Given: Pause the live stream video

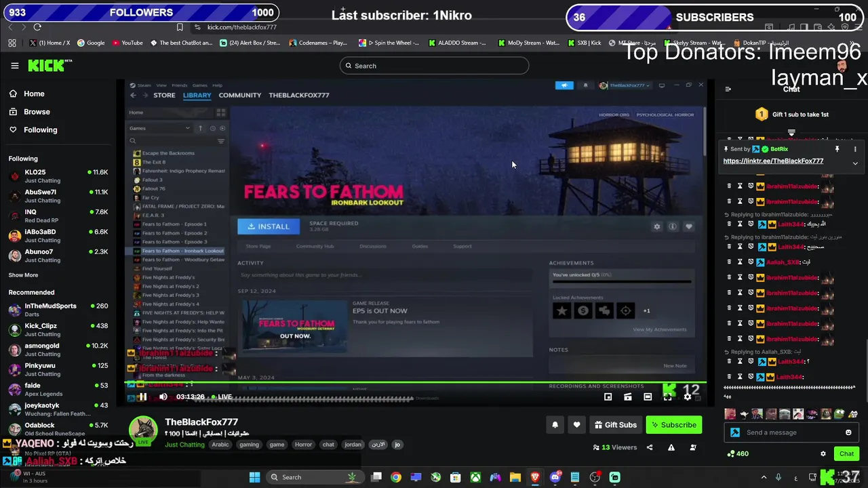Looking at the screenshot, I should (142, 396).
